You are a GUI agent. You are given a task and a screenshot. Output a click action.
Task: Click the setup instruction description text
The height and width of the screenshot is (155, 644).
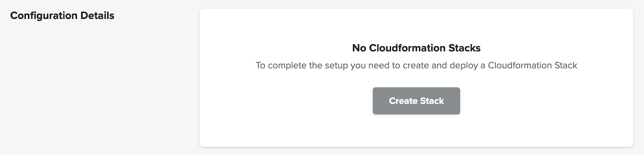tap(416, 65)
